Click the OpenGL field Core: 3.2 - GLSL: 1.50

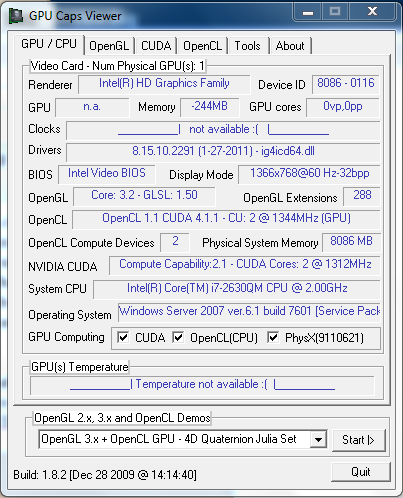point(144,196)
